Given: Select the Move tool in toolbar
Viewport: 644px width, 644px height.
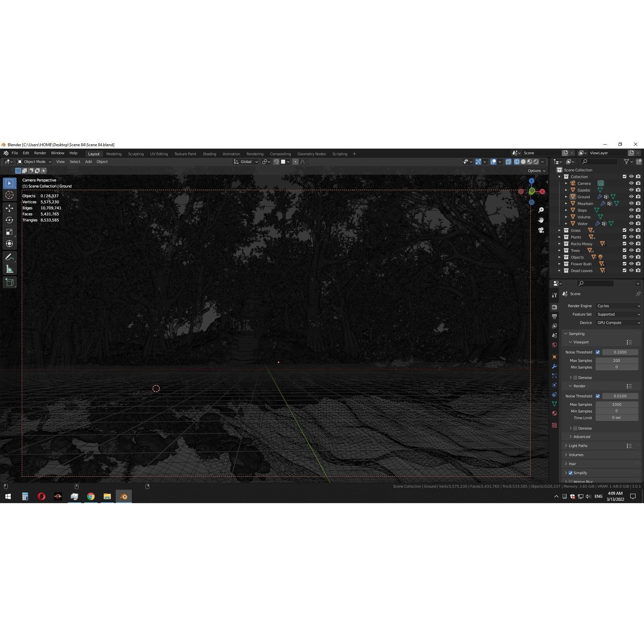Looking at the screenshot, I should coord(9,208).
